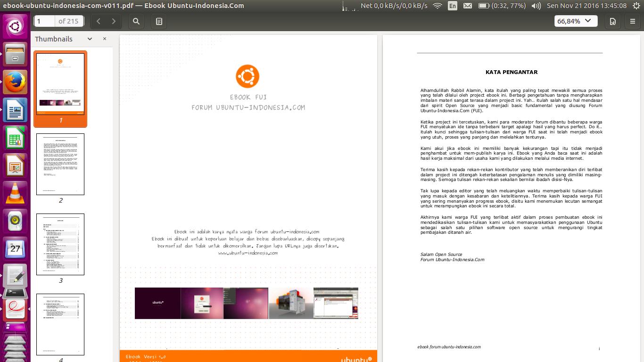Click the EBOOK FUI title on cover

click(x=248, y=97)
